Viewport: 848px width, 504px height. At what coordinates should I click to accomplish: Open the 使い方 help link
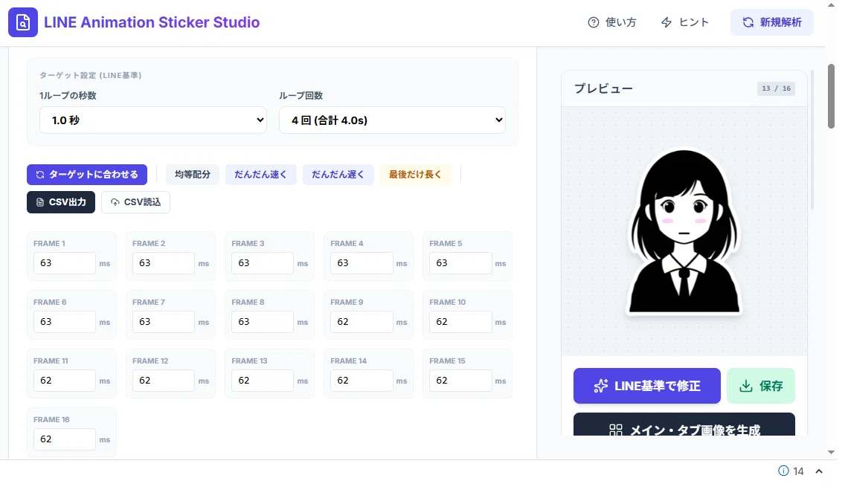pos(612,22)
